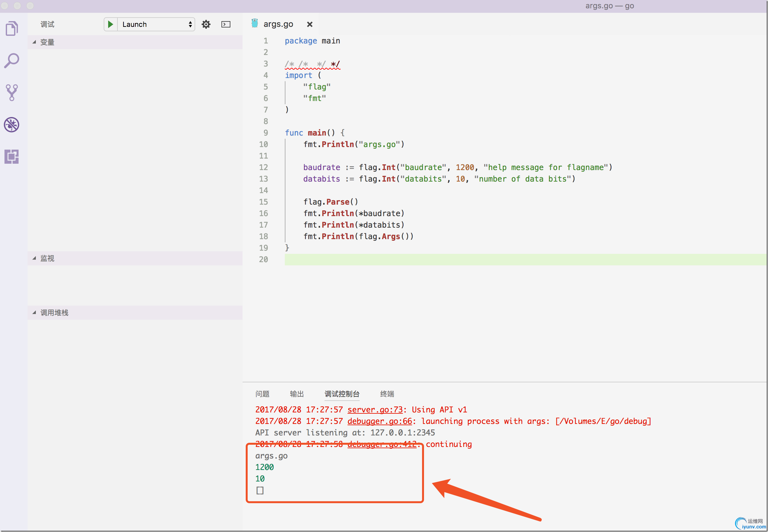Collapse the 调用堆栈 section
Screen dimensions: 768x532
coord(135,313)
